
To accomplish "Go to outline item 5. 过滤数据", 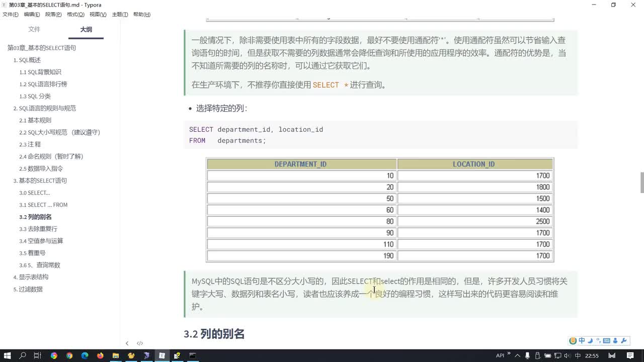I will [28, 289].
